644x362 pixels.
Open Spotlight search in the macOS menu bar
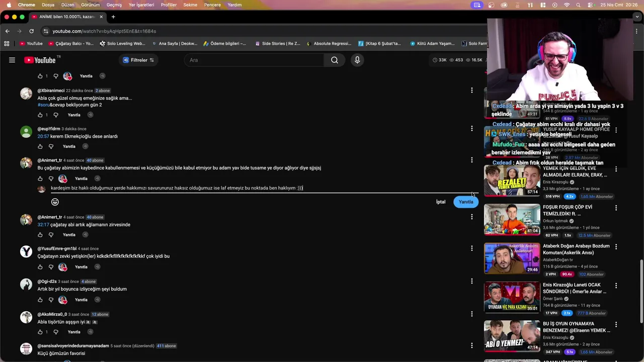coord(579,5)
